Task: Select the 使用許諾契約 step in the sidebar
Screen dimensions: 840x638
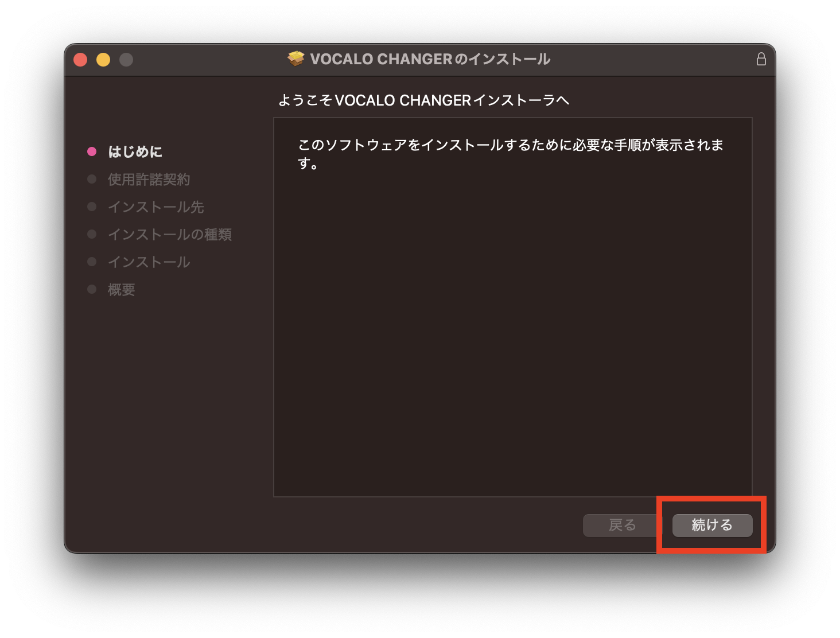Action: click(150, 178)
